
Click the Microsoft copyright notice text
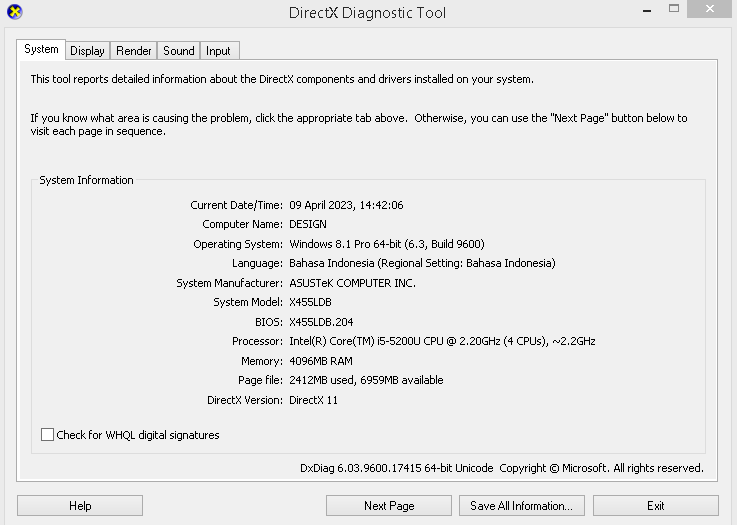point(601,468)
